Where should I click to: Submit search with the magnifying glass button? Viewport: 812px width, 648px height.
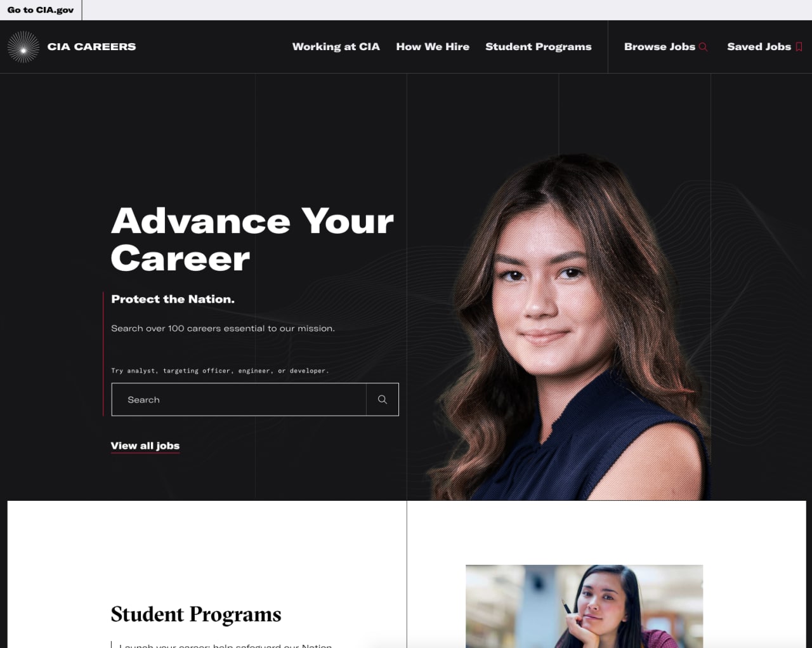pyautogui.click(x=383, y=399)
